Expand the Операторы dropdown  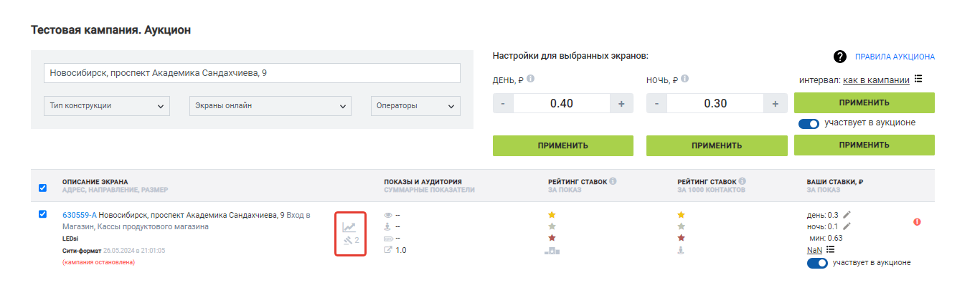tap(415, 106)
